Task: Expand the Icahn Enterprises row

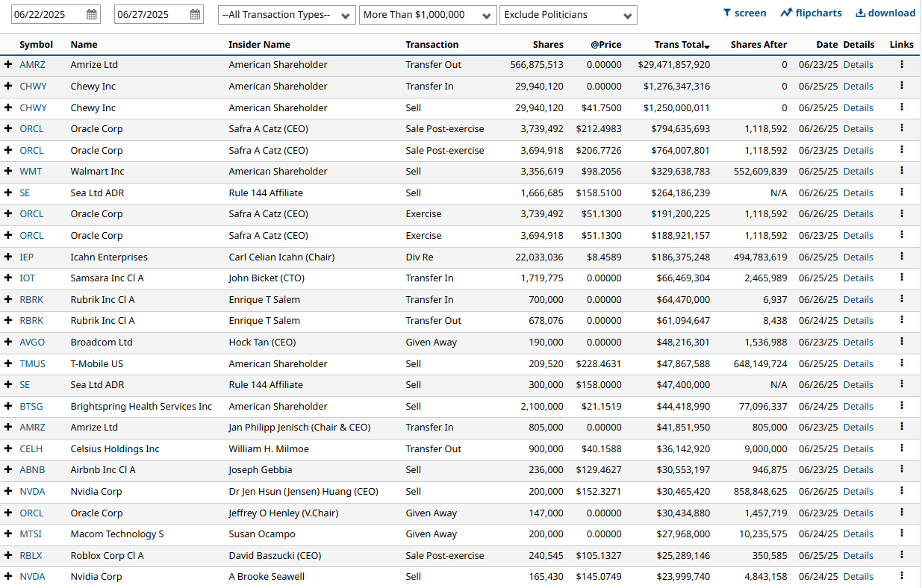Action: [8, 257]
